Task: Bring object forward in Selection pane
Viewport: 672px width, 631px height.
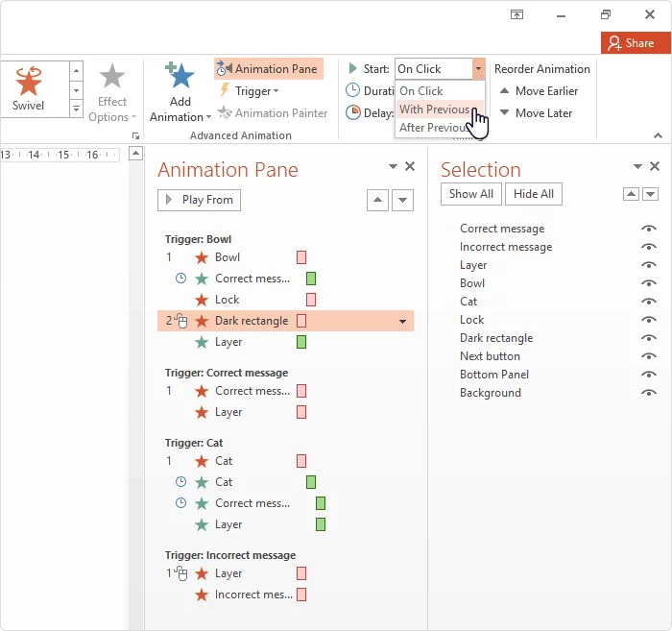Action: 631,194
